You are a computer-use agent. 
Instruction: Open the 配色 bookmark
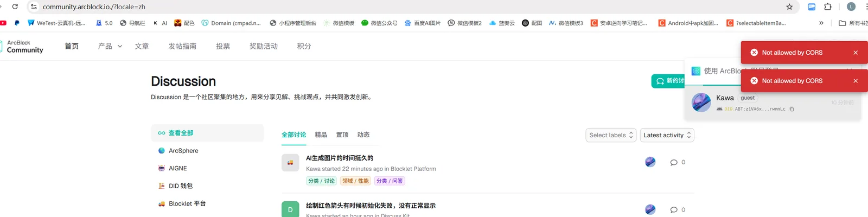point(184,23)
